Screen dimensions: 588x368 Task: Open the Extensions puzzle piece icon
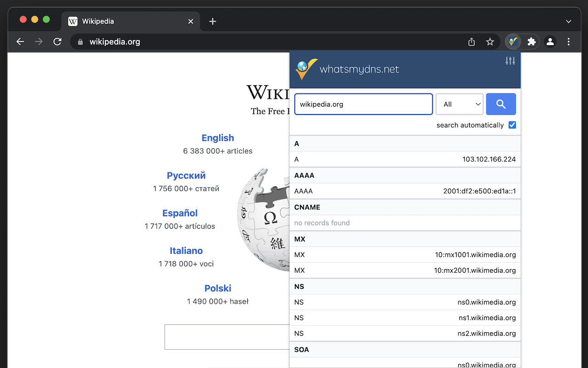coord(531,41)
